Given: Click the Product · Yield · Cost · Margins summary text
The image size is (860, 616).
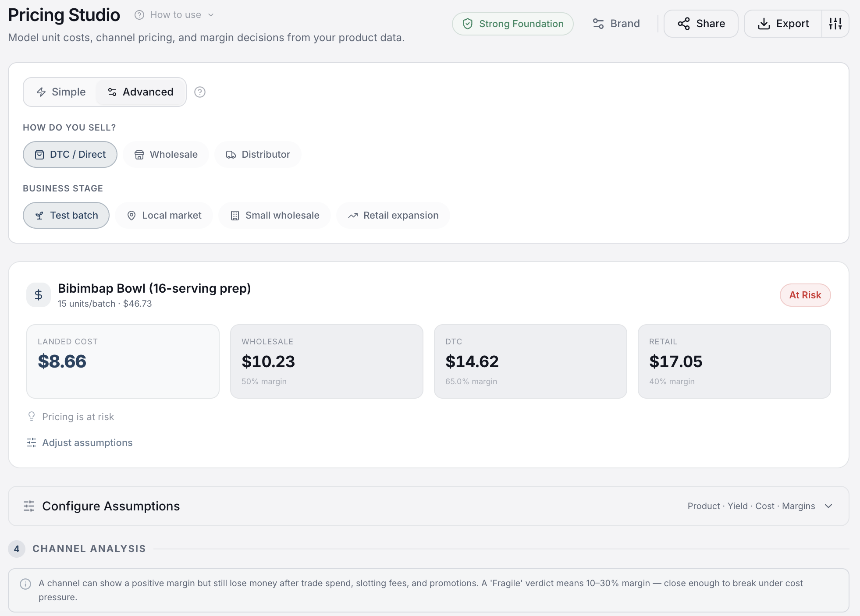Looking at the screenshot, I should (751, 506).
